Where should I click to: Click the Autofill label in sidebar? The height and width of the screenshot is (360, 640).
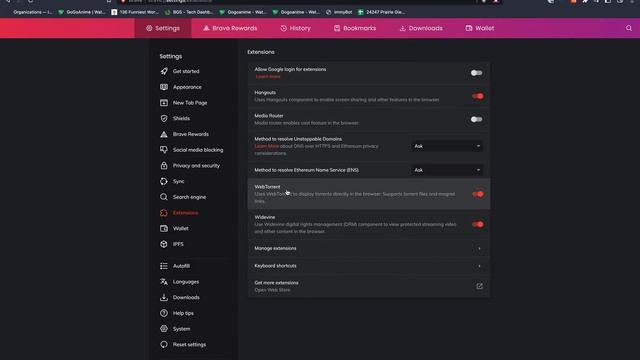(181, 266)
